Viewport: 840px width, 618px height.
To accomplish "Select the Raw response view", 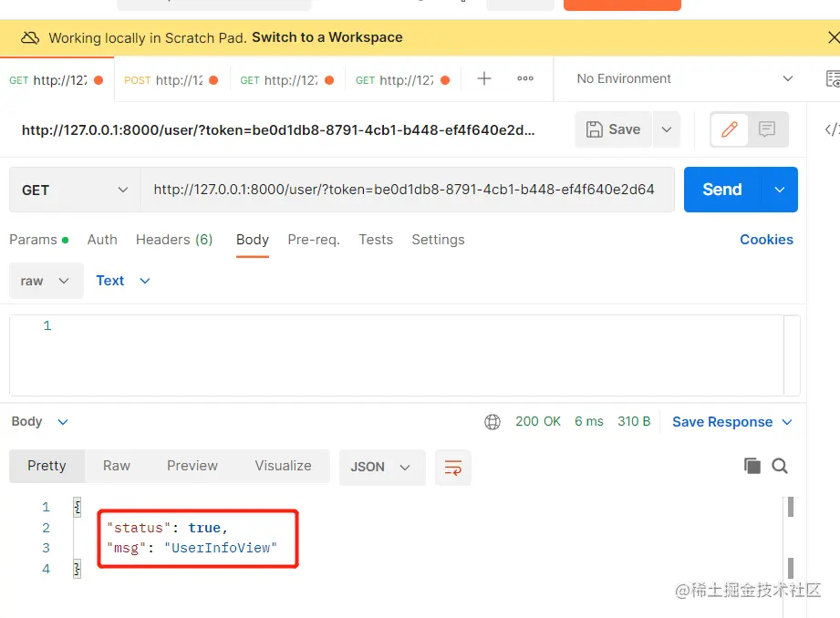I will [x=116, y=466].
